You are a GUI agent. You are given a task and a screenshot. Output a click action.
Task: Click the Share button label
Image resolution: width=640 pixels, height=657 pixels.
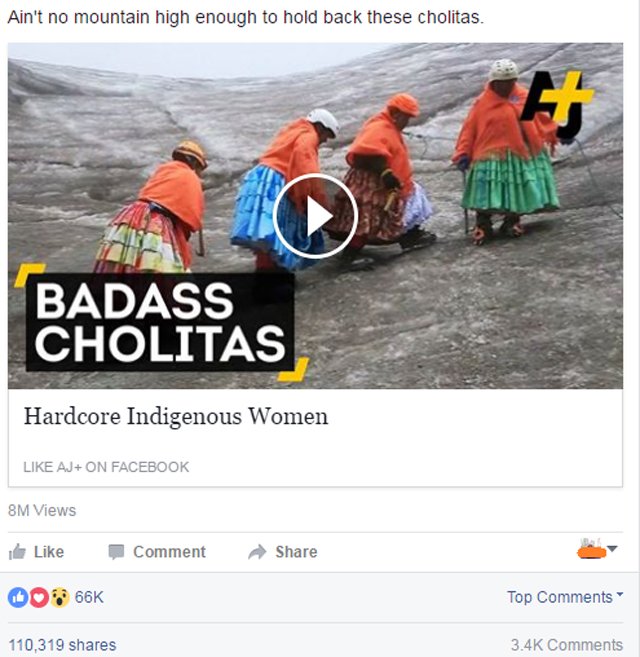[296, 552]
